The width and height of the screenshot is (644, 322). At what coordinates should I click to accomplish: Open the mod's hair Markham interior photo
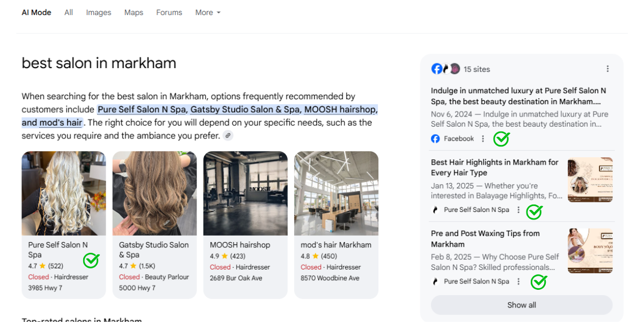(x=336, y=193)
